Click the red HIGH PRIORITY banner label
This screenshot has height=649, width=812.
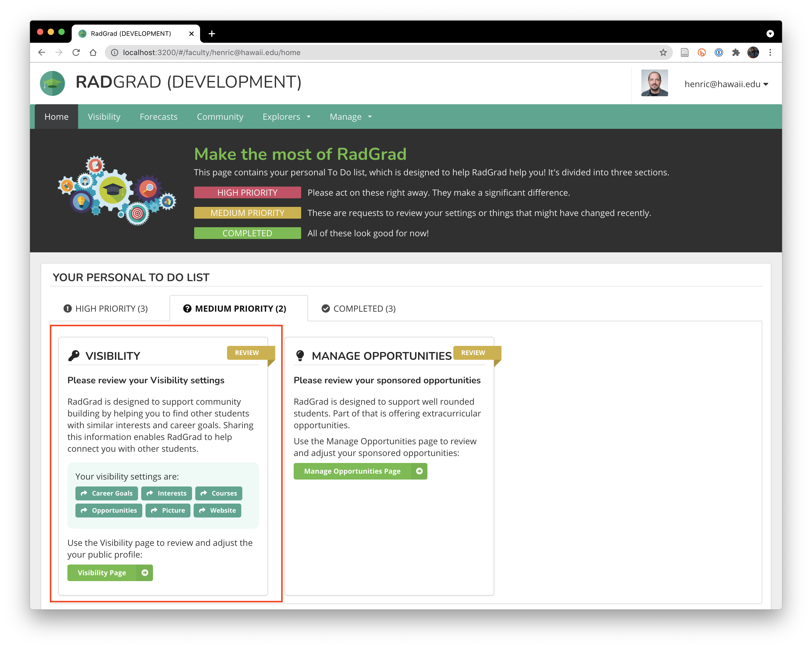pos(247,192)
